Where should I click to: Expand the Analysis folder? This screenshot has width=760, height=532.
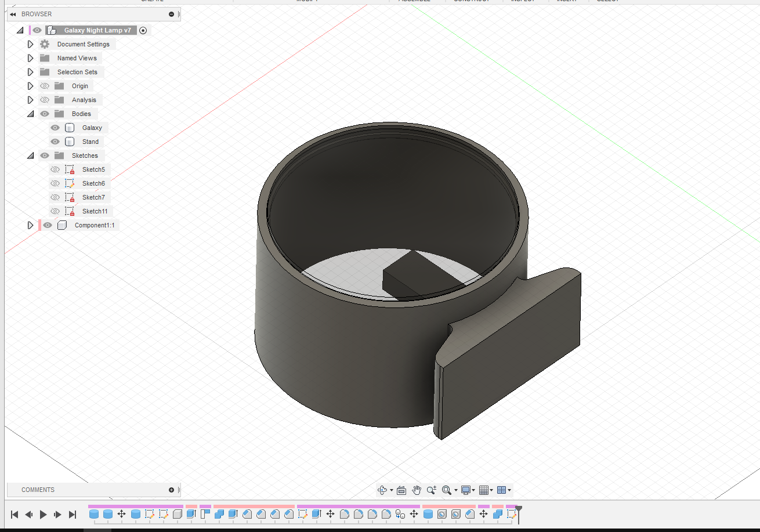click(31, 100)
